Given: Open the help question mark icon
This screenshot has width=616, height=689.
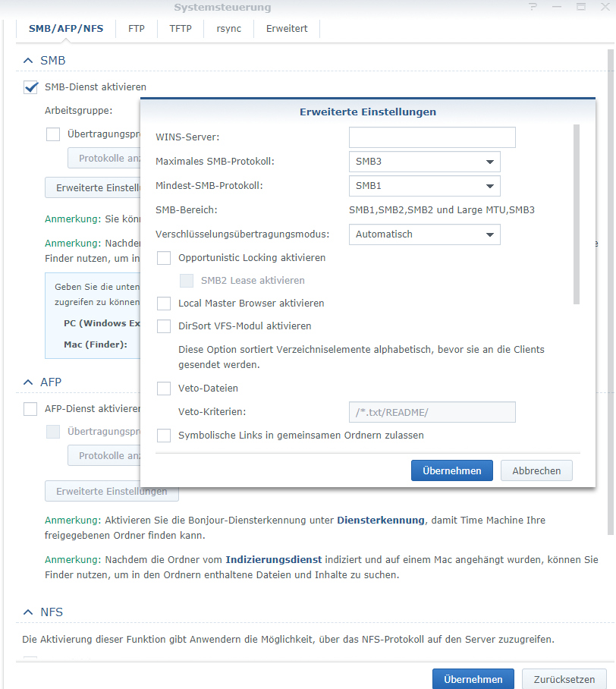Looking at the screenshot, I should (533, 7).
